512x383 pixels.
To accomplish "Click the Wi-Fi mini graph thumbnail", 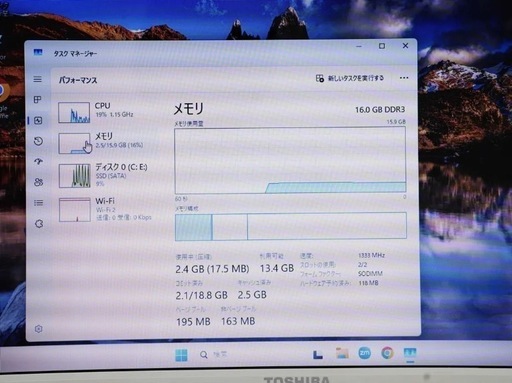I will 75,210.
